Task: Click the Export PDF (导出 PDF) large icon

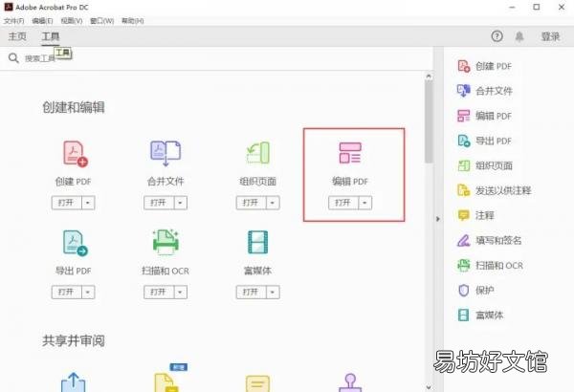Action: pos(76,243)
